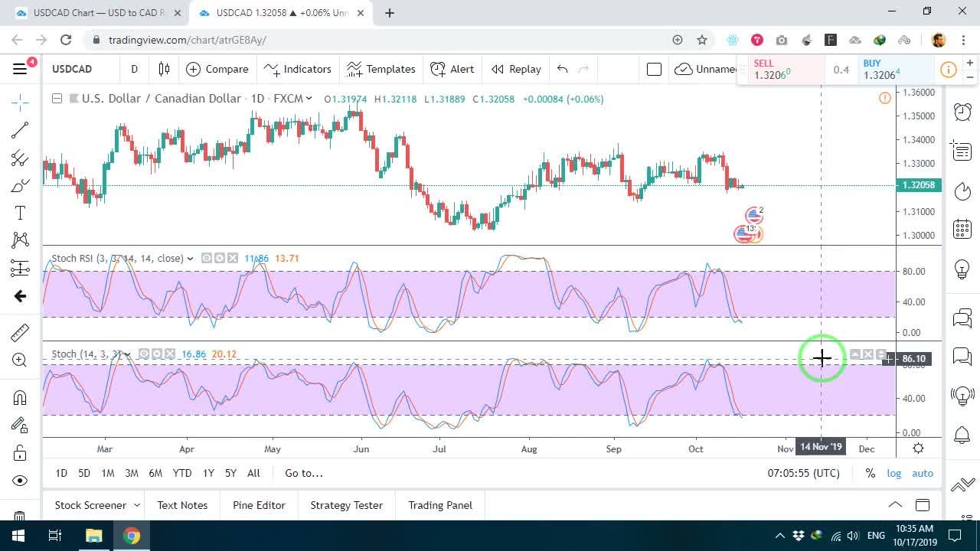Select the crosshair cursor tool
The height and width of the screenshot is (551, 980).
point(20,102)
